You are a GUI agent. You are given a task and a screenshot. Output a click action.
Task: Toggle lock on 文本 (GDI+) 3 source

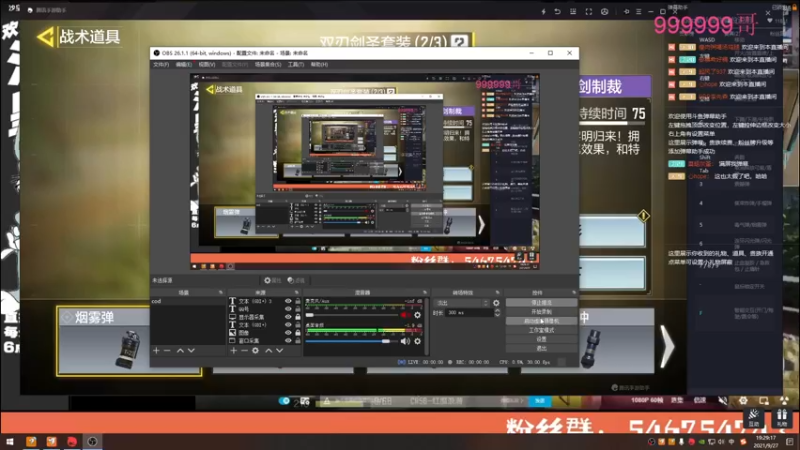coord(298,301)
